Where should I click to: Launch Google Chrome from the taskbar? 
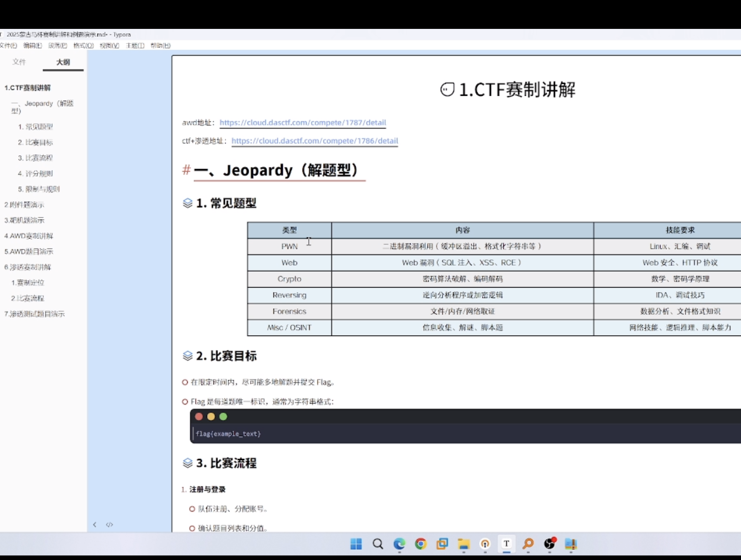pos(420,544)
